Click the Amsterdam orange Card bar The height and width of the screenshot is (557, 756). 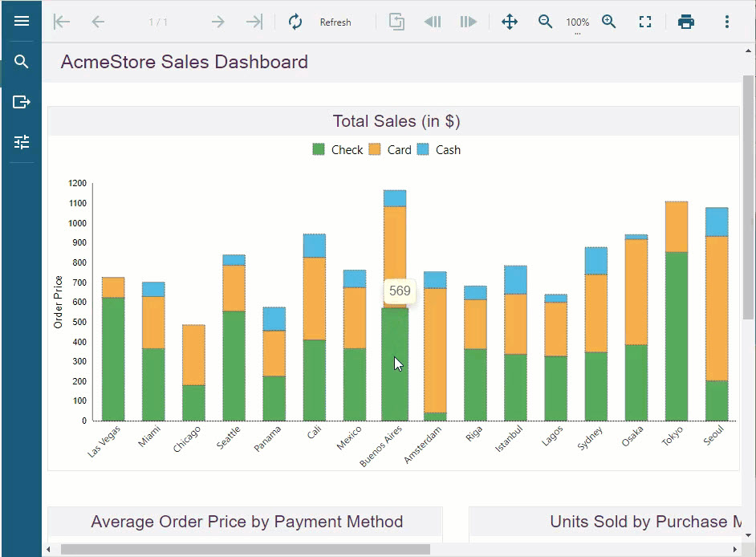click(435, 351)
